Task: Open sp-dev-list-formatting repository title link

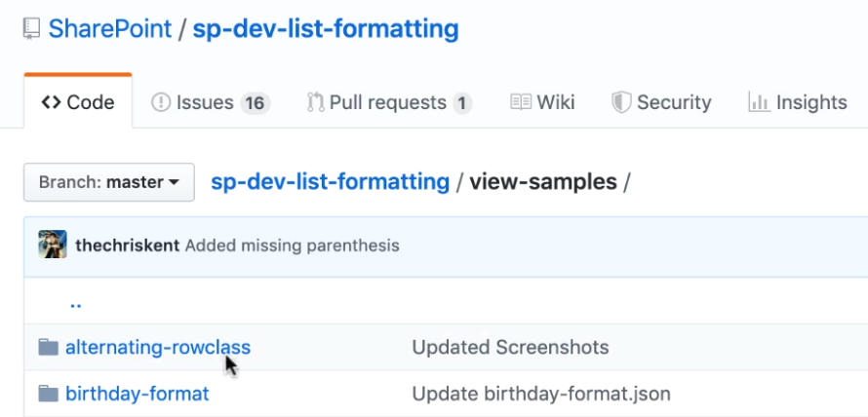Action: coord(326,29)
